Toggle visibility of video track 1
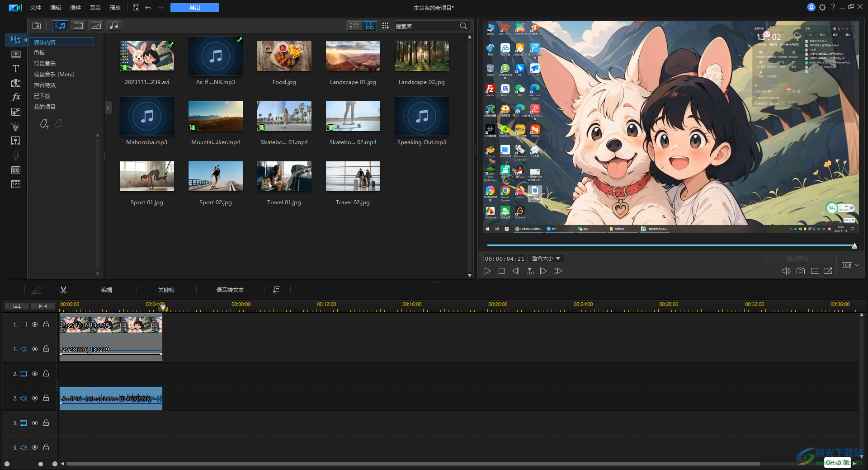The width and height of the screenshot is (868, 470). click(35, 324)
